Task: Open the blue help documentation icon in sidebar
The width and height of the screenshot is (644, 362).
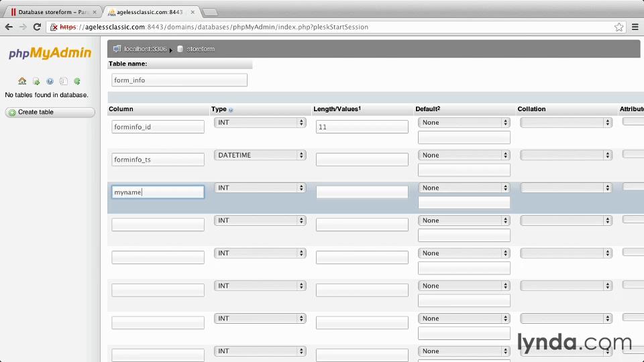Action: point(50,81)
